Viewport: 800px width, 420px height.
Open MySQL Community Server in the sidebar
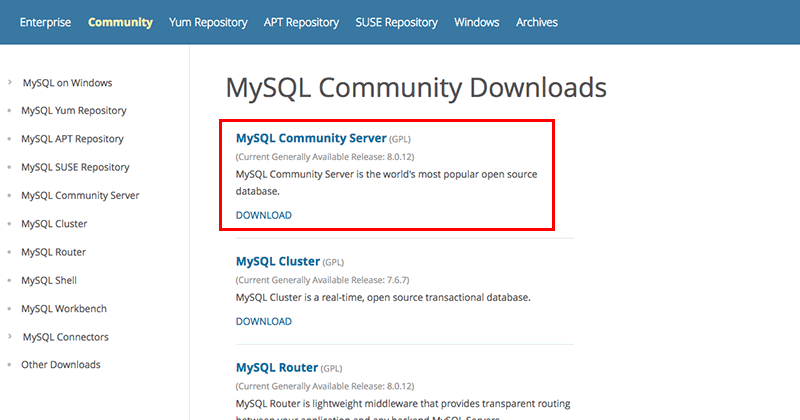point(80,195)
